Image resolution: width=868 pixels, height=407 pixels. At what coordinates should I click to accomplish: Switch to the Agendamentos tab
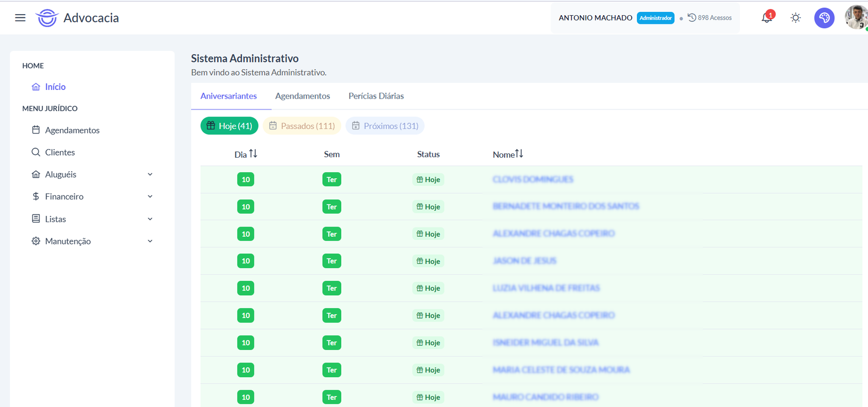click(303, 96)
